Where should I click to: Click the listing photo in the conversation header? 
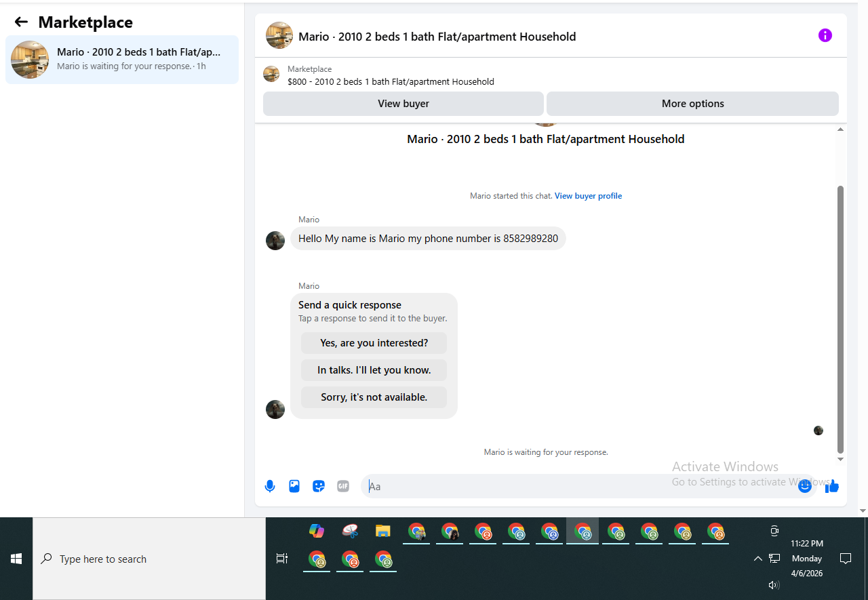click(279, 35)
